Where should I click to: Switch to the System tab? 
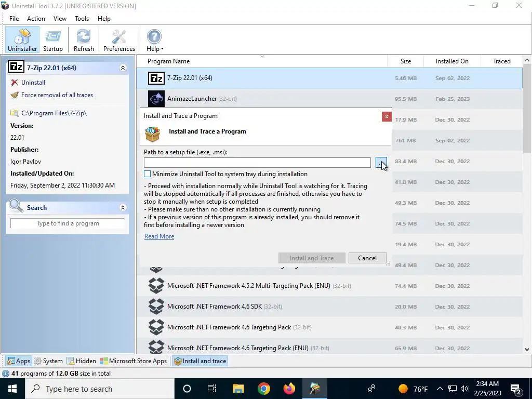tap(48, 361)
